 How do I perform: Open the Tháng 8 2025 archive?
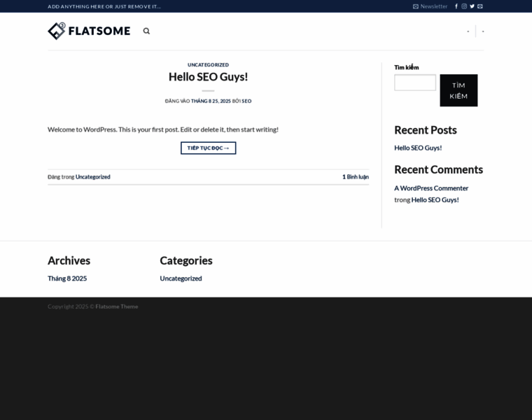67,278
